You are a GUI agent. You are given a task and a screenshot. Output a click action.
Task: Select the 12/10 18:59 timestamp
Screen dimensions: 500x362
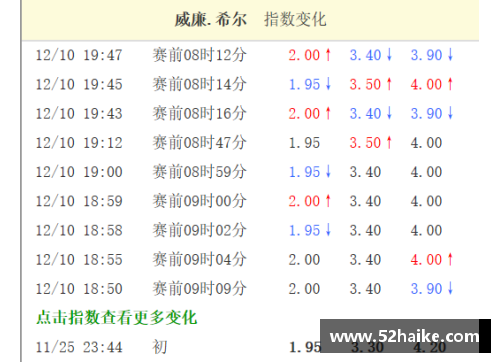point(79,201)
